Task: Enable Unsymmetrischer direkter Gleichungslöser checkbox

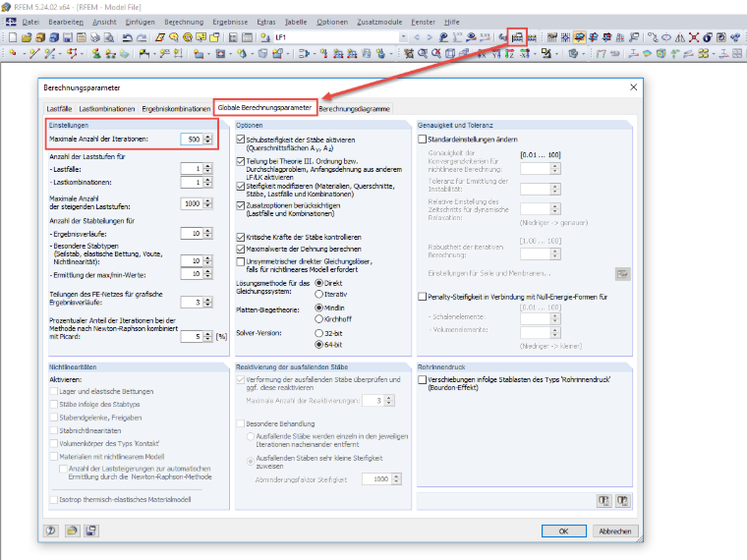Action: [x=241, y=261]
